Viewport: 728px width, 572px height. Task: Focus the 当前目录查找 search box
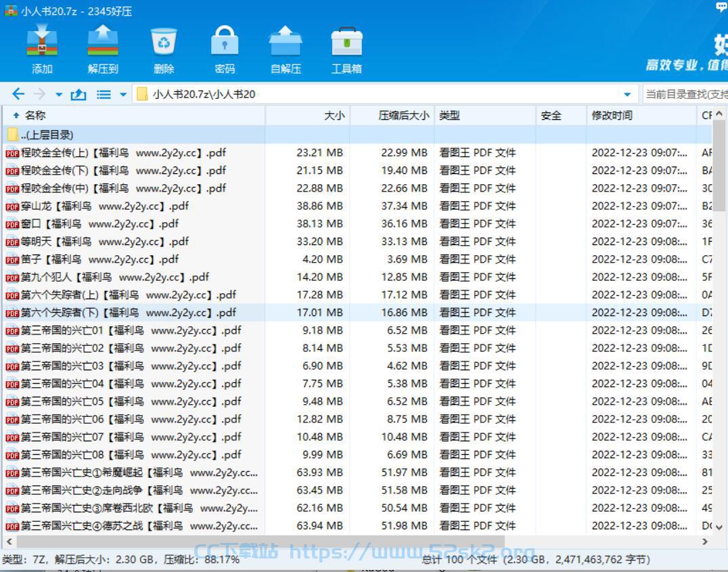click(685, 94)
